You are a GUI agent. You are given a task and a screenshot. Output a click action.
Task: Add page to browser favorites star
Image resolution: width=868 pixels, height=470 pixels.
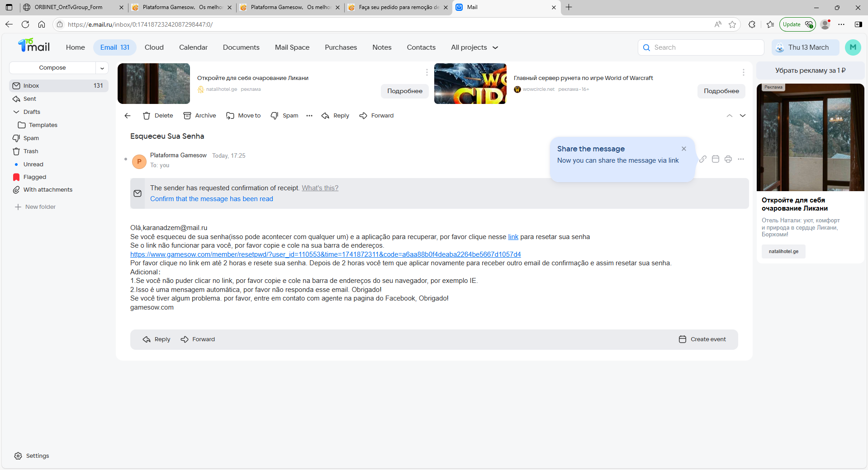point(732,24)
